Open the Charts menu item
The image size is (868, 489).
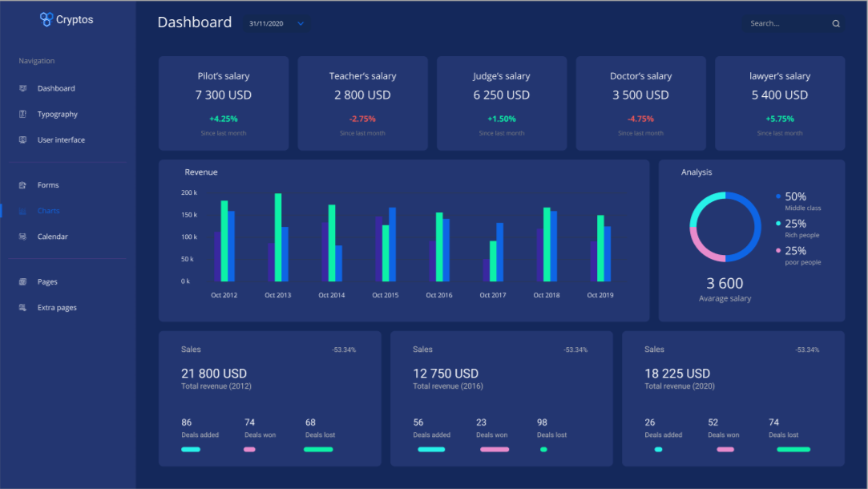point(48,211)
